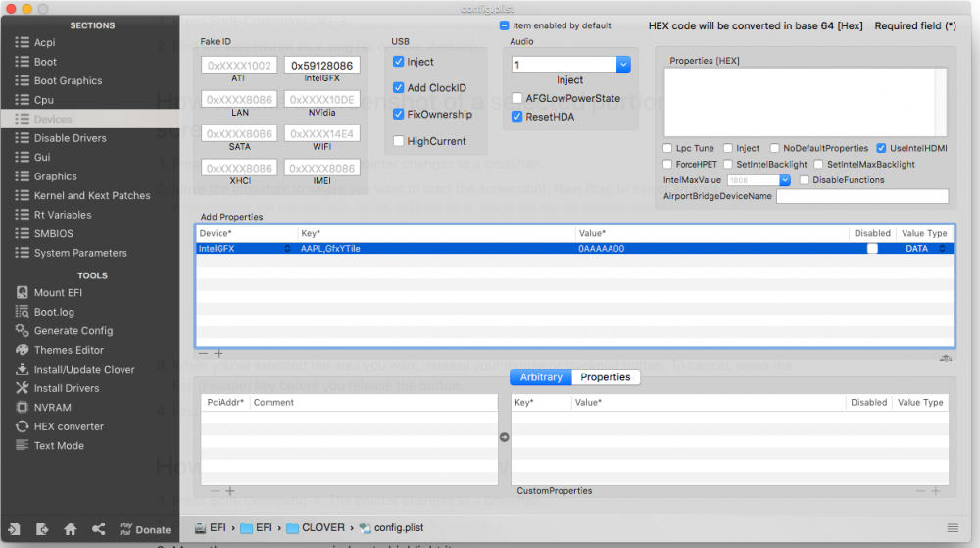Screen dimensions: 980x548
Task: Add a property row with plus button
Action: coord(219,354)
